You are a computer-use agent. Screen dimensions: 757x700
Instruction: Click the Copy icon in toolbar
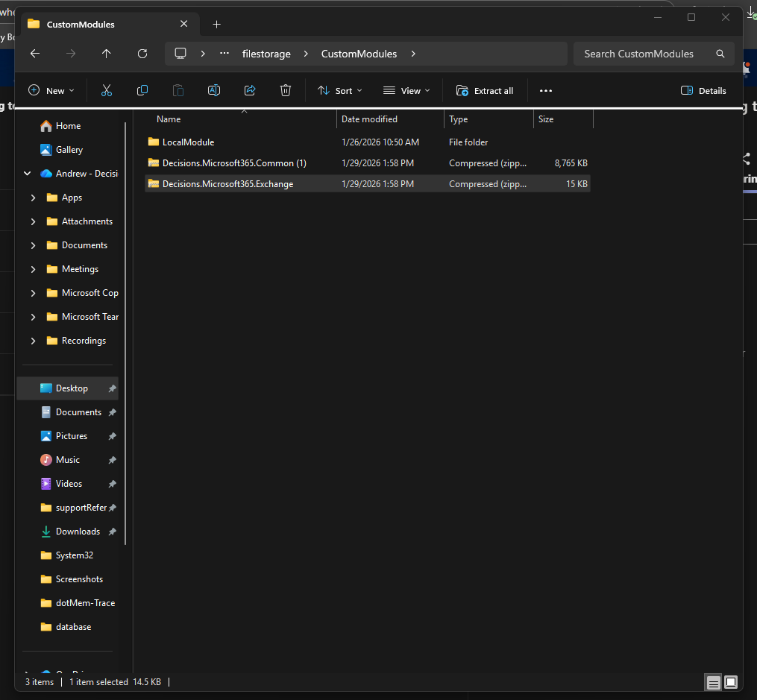point(142,90)
